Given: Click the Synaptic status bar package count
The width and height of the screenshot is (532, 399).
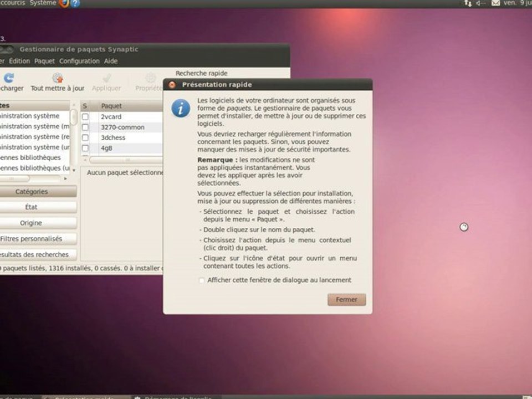Looking at the screenshot, I should [x=81, y=268].
